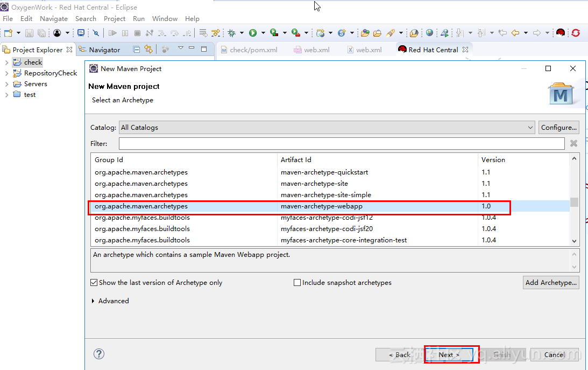Open the Window menu
This screenshot has height=370, width=588.
point(165,19)
